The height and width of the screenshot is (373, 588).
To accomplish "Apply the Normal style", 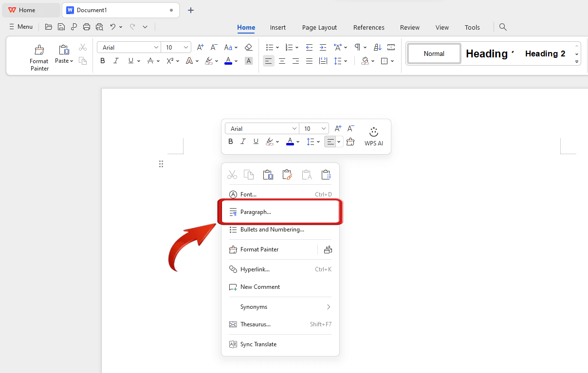I will [434, 53].
